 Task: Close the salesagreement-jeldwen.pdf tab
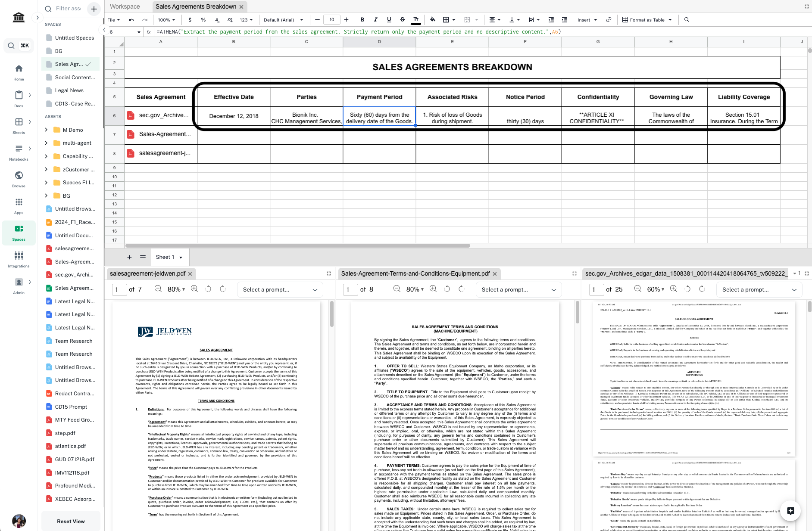click(190, 274)
